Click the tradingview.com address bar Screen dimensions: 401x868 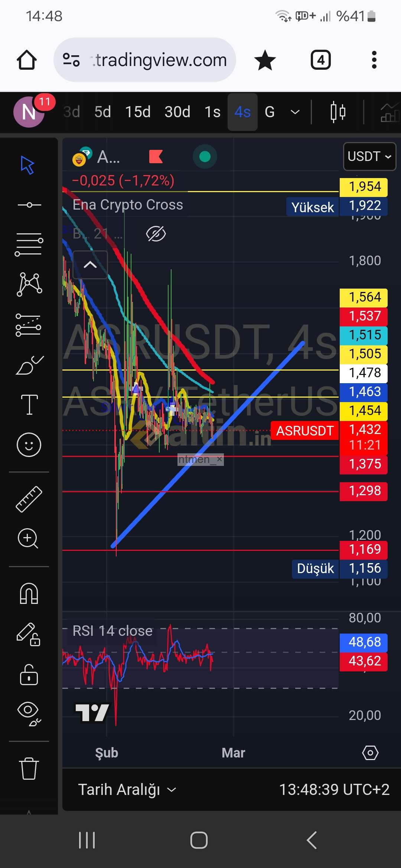tap(145, 60)
